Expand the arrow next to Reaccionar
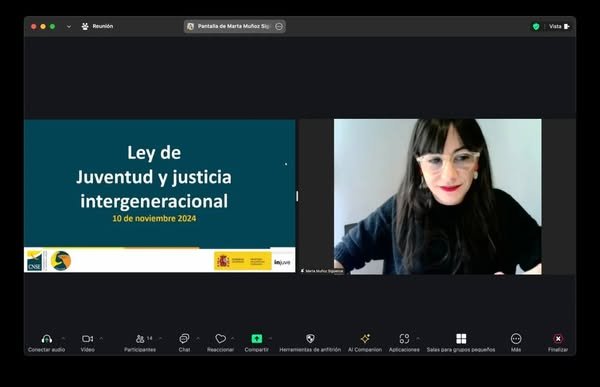The height and width of the screenshot is (387, 600). coord(233,338)
